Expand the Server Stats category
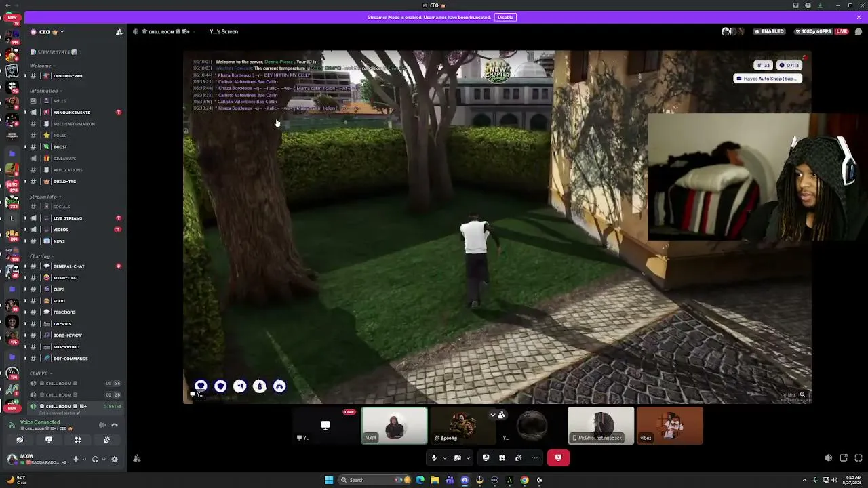868x488 pixels. click(54, 52)
